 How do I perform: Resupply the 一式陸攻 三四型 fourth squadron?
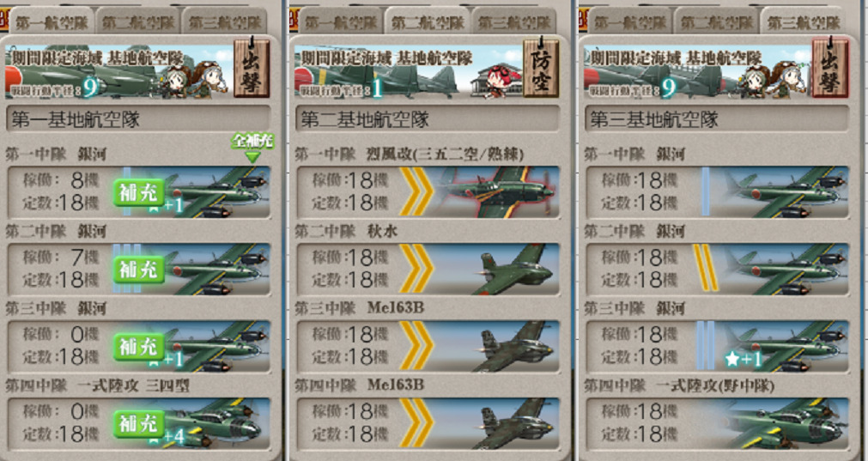(x=139, y=424)
